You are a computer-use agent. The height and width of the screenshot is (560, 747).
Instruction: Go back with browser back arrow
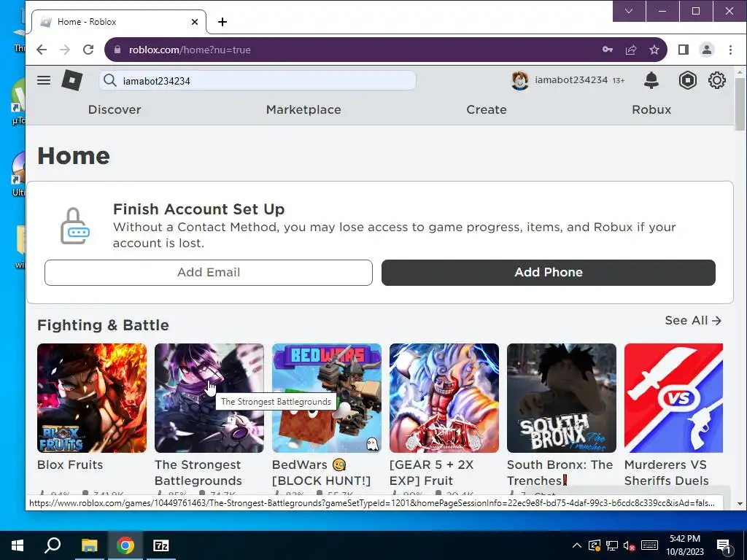(42, 50)
